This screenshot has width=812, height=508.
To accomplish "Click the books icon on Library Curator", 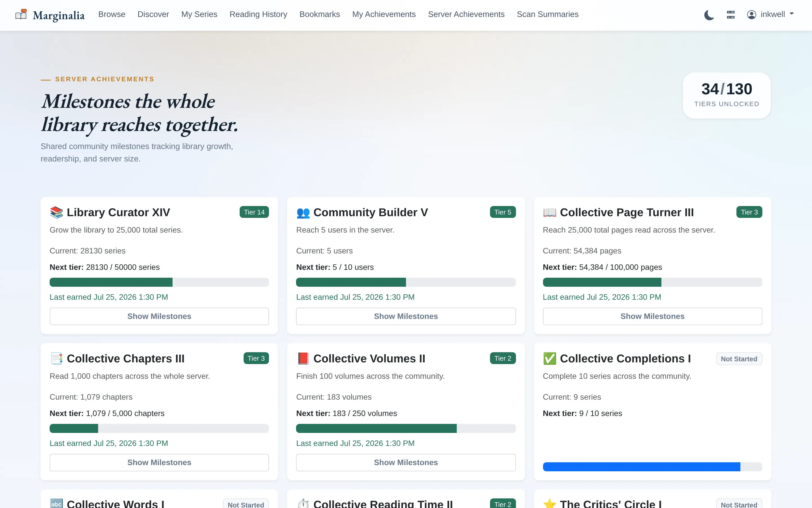I will [x=56, y=212].
